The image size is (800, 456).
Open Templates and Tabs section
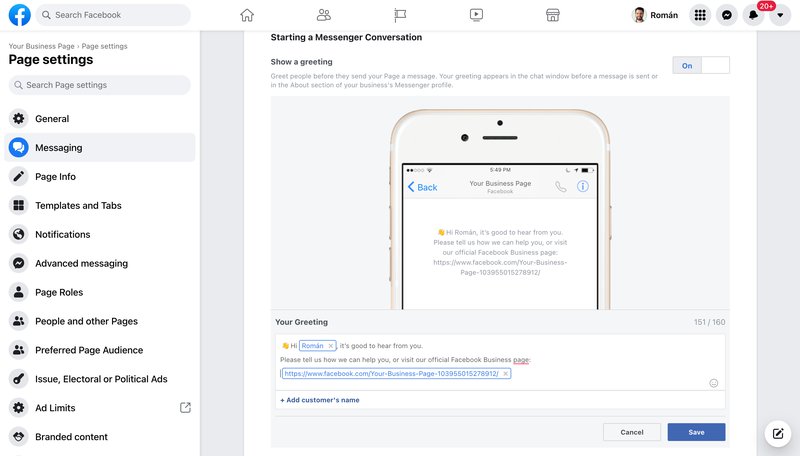tap(99, 206)
